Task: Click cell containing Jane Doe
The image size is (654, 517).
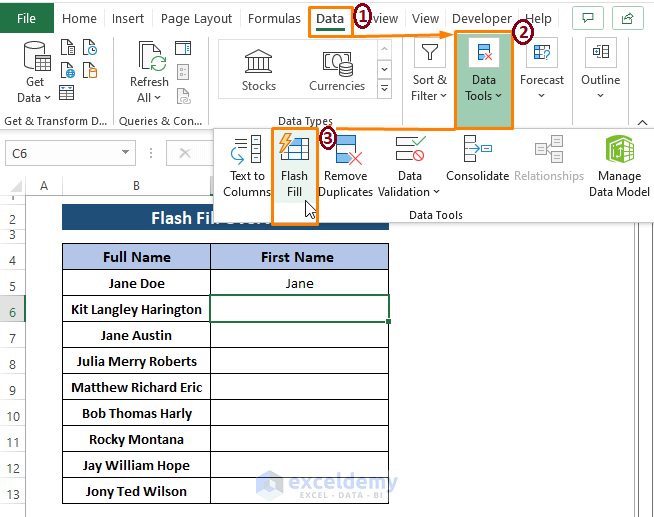Action: click(136, 283)
